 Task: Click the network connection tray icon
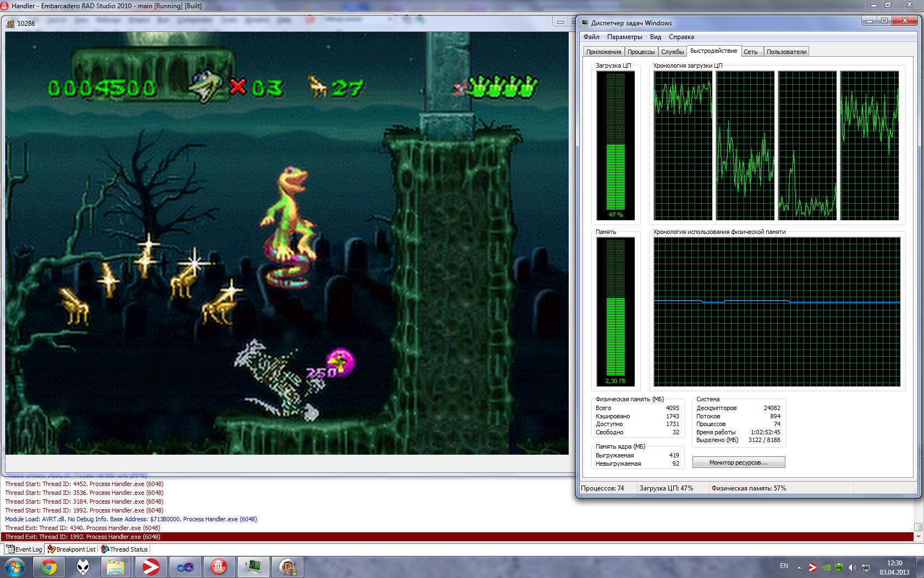pos(865,567)
